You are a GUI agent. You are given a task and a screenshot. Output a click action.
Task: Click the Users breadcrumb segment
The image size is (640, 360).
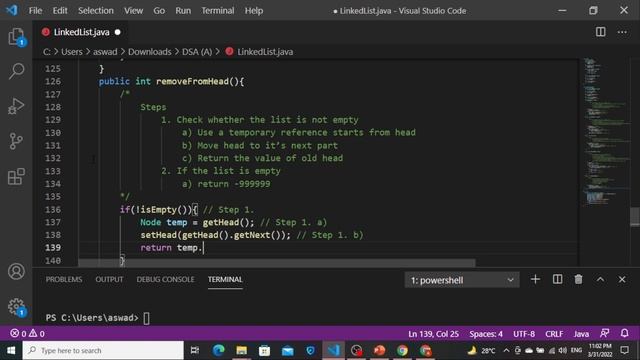pyautogui.click(x=72, y=52)
